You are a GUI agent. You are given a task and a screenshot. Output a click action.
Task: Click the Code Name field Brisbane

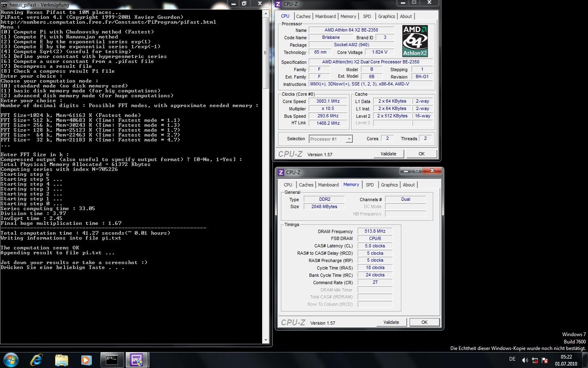pos(331,37)
